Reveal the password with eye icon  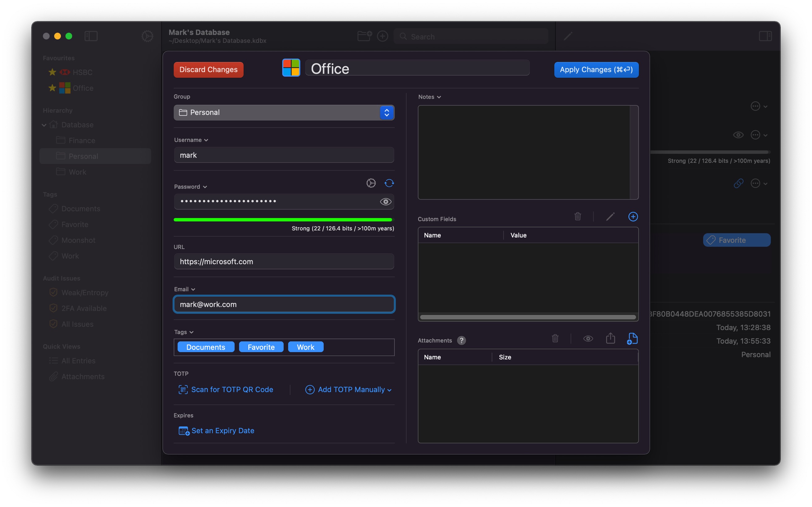tap(386, 201)
